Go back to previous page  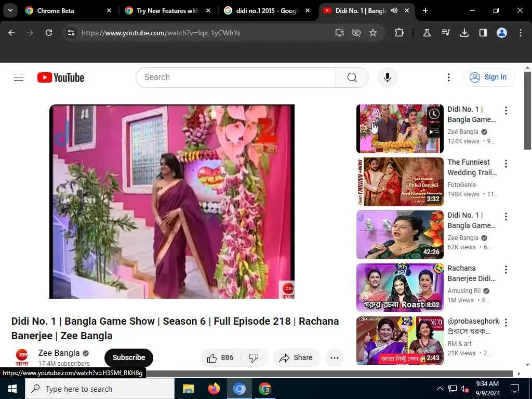pyautogui.click(x=11, y=33)
